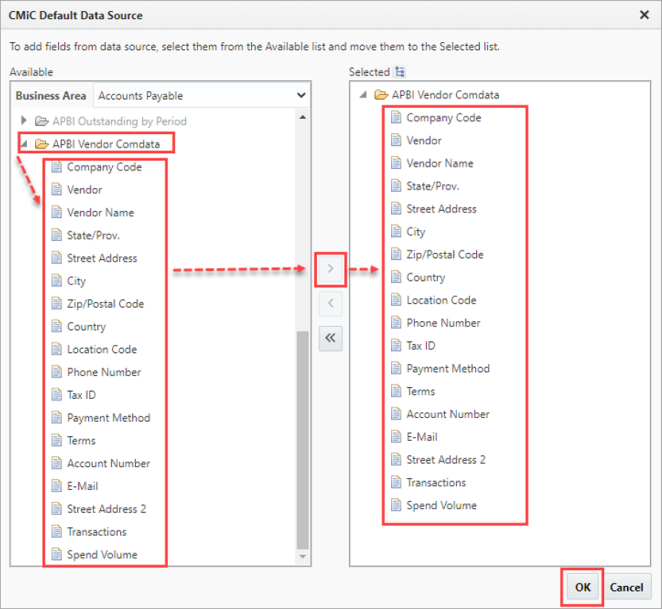Select Company Code in Selected list
Viewport: 662px width, 609px height.
pyautogui.click(x=436, y=118)
